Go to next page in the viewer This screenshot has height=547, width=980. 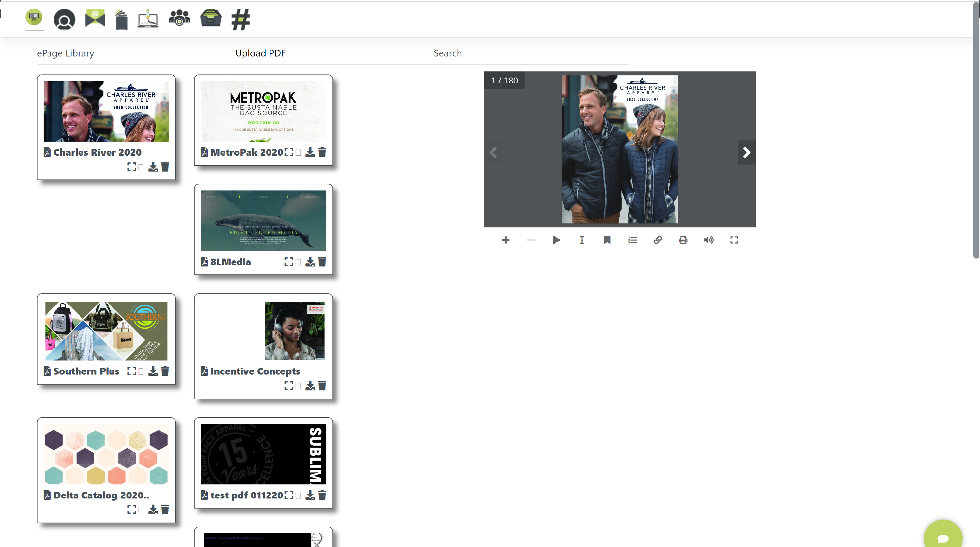[746, 153]
